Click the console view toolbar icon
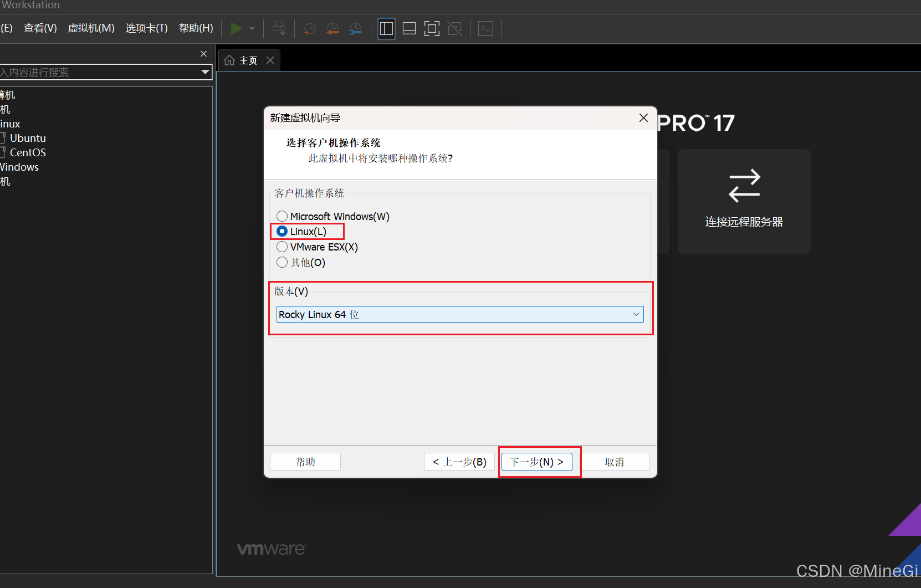921x588 pixels. point(485,28)
